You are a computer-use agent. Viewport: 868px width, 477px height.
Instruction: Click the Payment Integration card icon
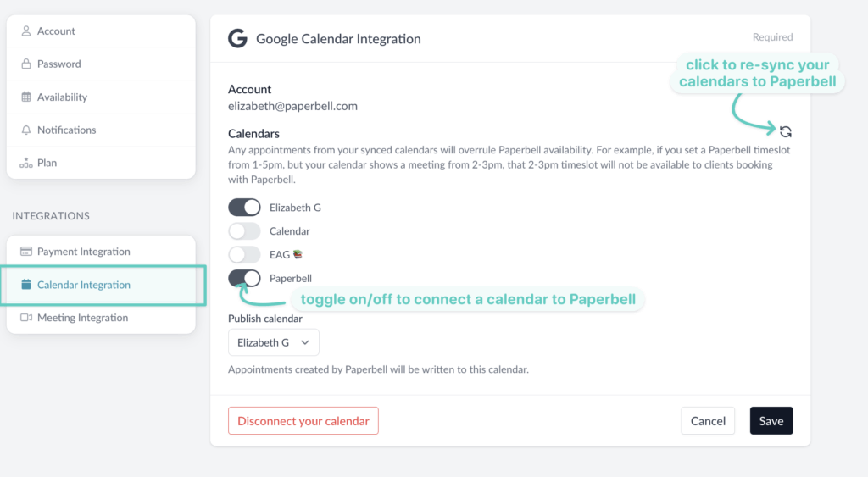coord(25,252)
